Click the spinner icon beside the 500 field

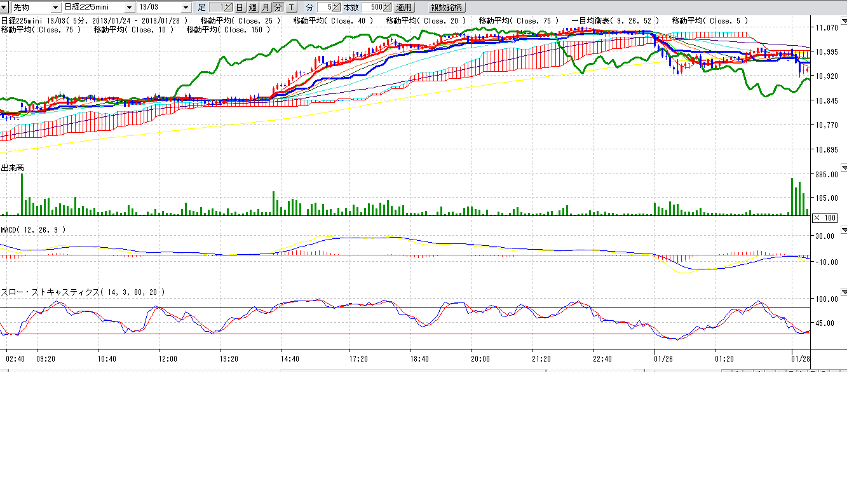(388, 8)
